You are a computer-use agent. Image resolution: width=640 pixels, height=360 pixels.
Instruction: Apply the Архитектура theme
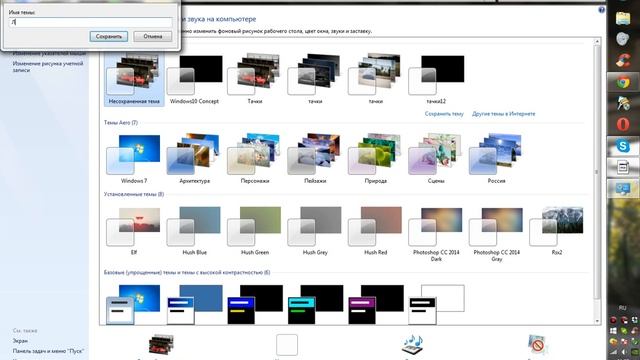click(x=194, y=159)
